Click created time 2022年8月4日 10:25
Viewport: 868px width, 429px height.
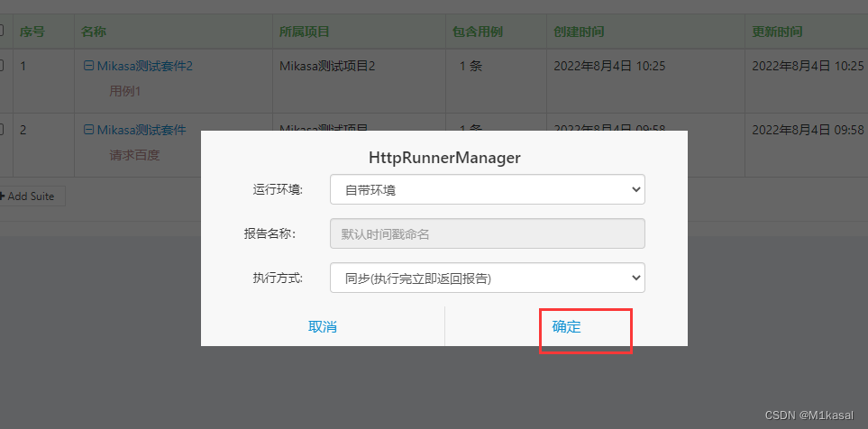coord(609,66)
